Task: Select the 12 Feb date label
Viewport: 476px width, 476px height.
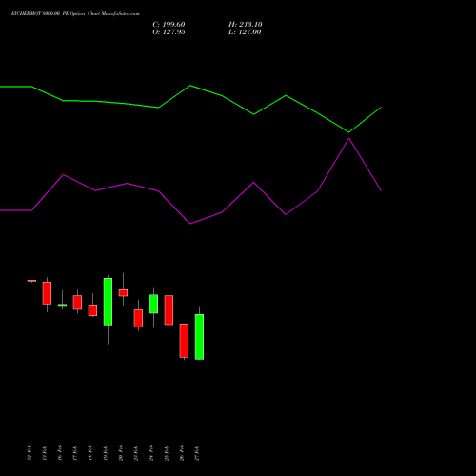Action: pyautogui.click(x=30, y=453)
